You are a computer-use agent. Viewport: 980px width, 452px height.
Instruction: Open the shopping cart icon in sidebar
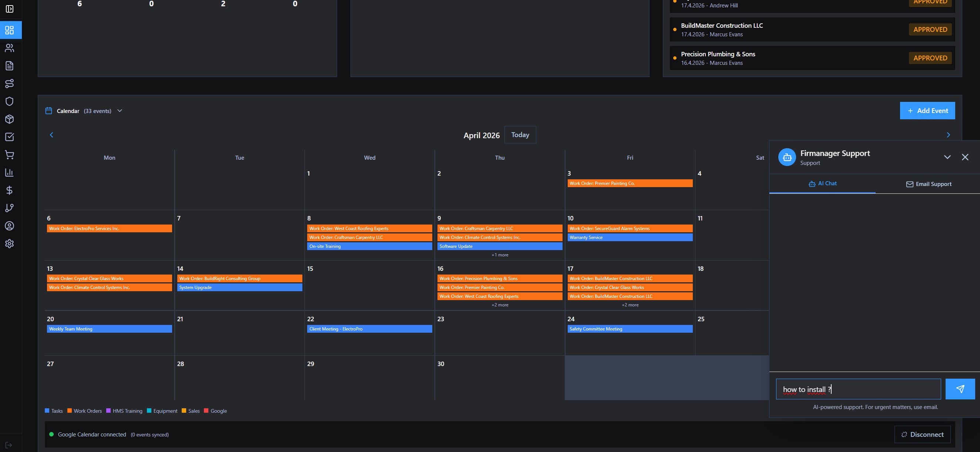point(10,154)
